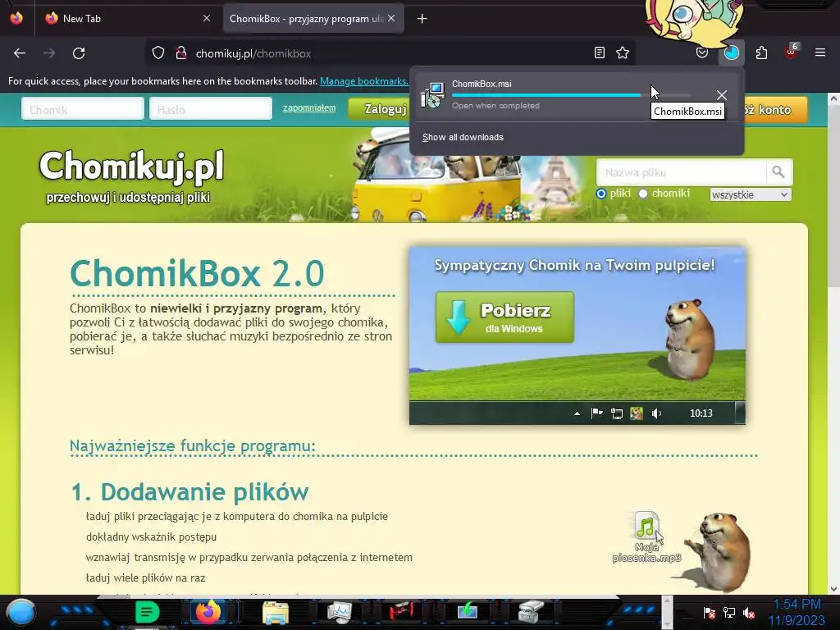Image resolution: width=840 pixels, height=630 pixels.
Task: Click the Nazwa pliku search field
Action: coord(682,172)
